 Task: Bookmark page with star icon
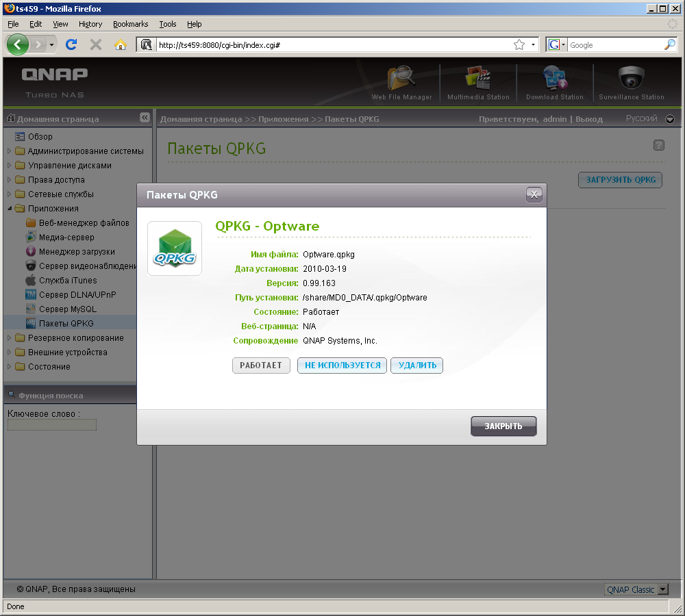coord(519,44)
